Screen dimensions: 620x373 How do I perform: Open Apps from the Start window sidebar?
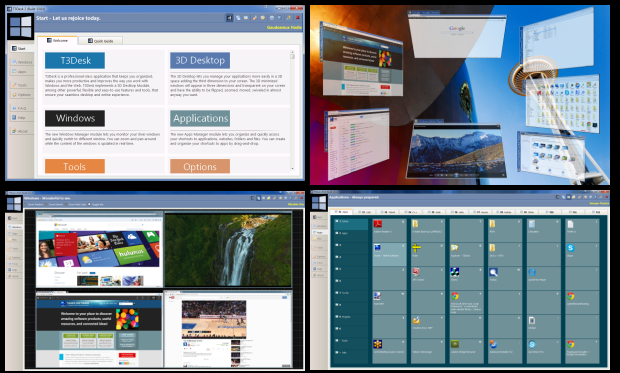coord(22,72)
